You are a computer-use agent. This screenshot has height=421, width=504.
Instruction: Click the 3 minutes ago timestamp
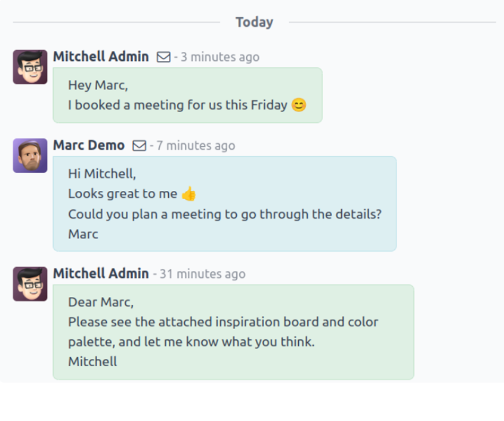[x=220, y=57]
